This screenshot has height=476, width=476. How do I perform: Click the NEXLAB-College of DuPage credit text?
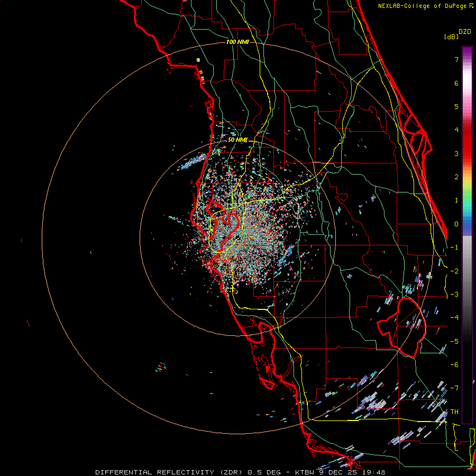pyautogui.click(x=423, y=6)
